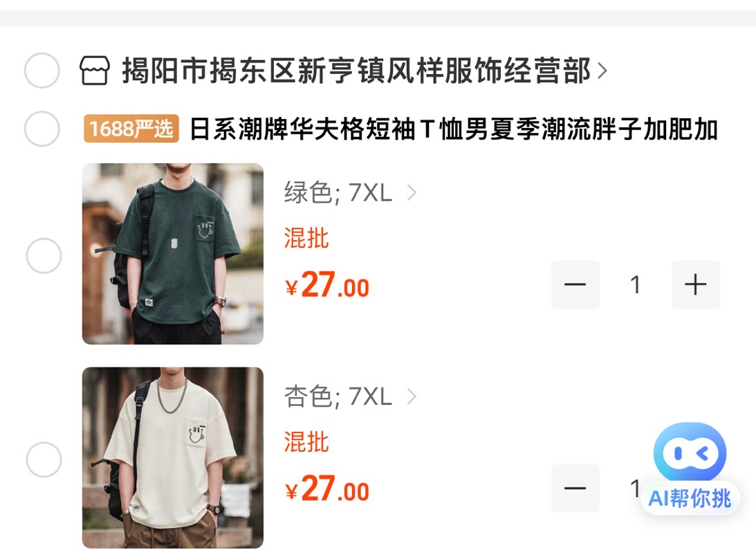756x550 pixels.
Task: Tap the 1688严选 badge
Action: click(x=131, y=129)
